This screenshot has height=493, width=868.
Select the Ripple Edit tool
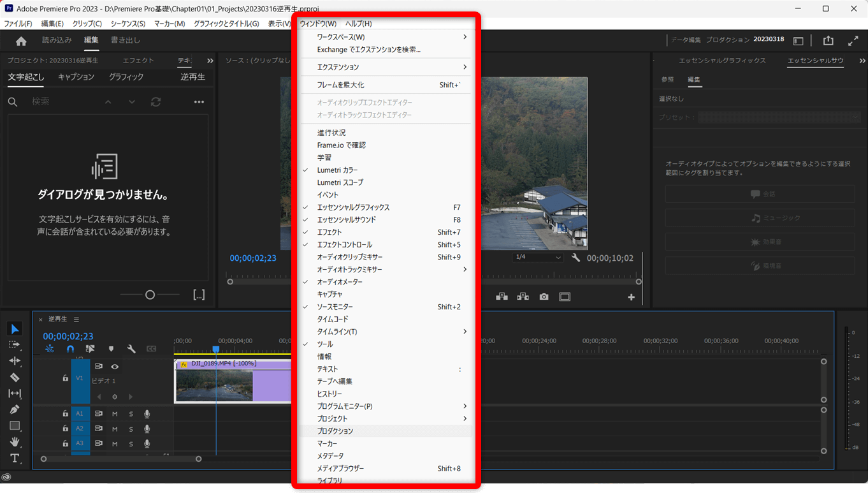pos(15,361)
